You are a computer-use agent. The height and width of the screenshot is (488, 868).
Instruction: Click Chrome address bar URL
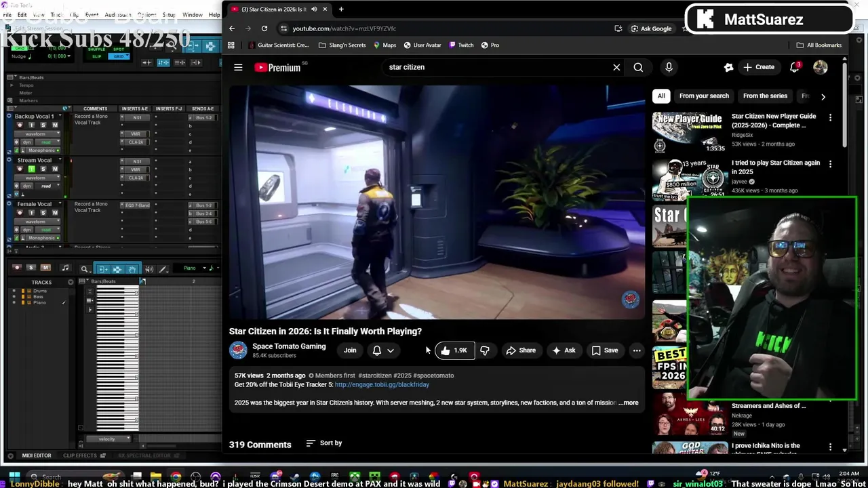click(344, 28)
